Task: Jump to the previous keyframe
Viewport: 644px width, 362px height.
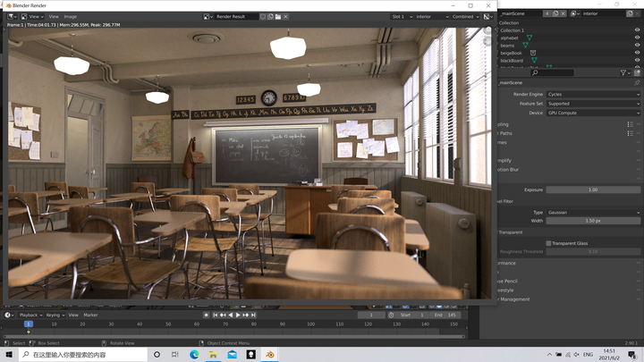Action: coord(223,316)
